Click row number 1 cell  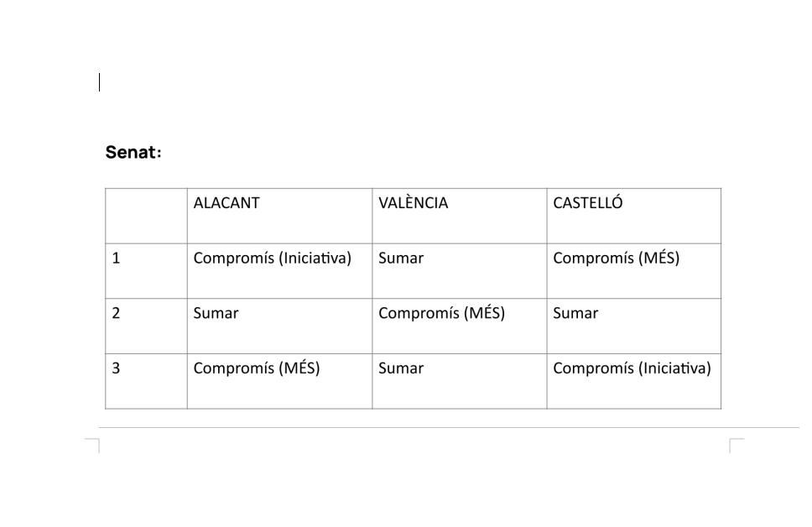tap(117, 258)
